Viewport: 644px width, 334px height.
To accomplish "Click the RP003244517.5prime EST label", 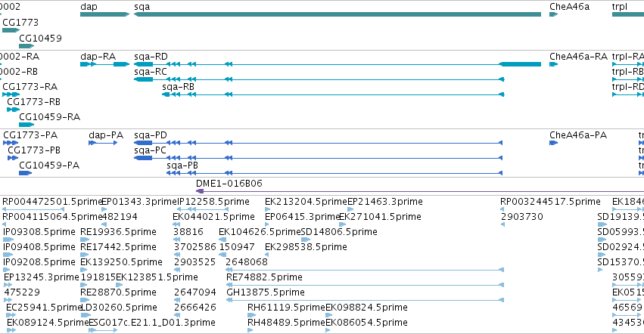I will [x=550, y=202].
